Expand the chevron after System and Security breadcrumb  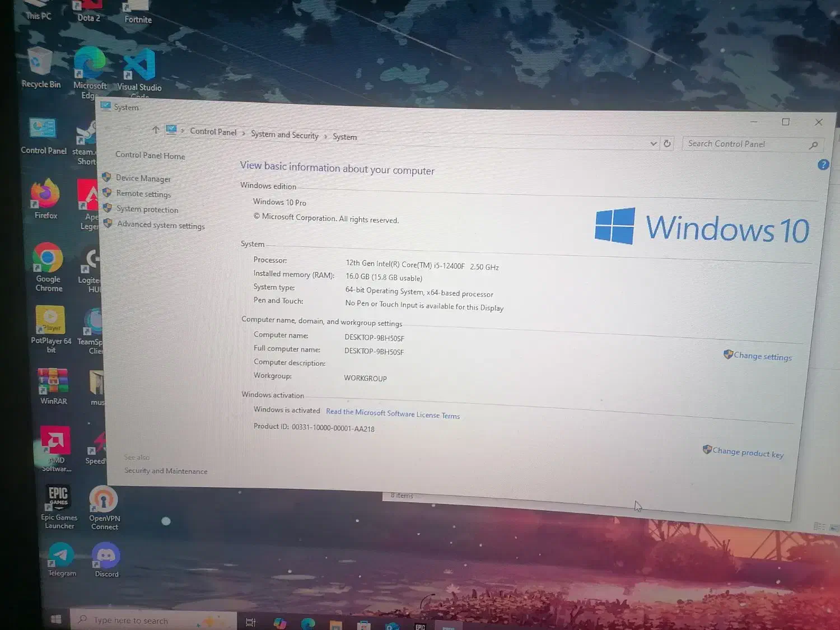[325, 136]
